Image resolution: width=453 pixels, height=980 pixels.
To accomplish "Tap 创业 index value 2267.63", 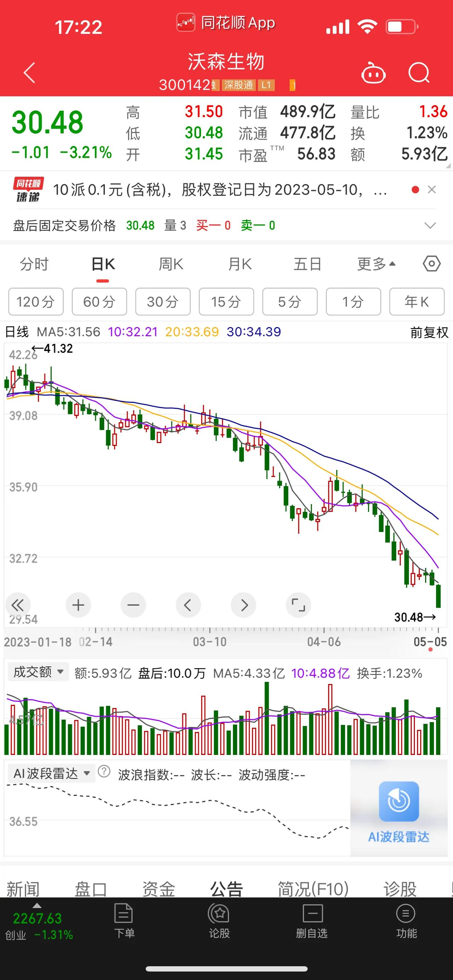I will coord(37,918).
